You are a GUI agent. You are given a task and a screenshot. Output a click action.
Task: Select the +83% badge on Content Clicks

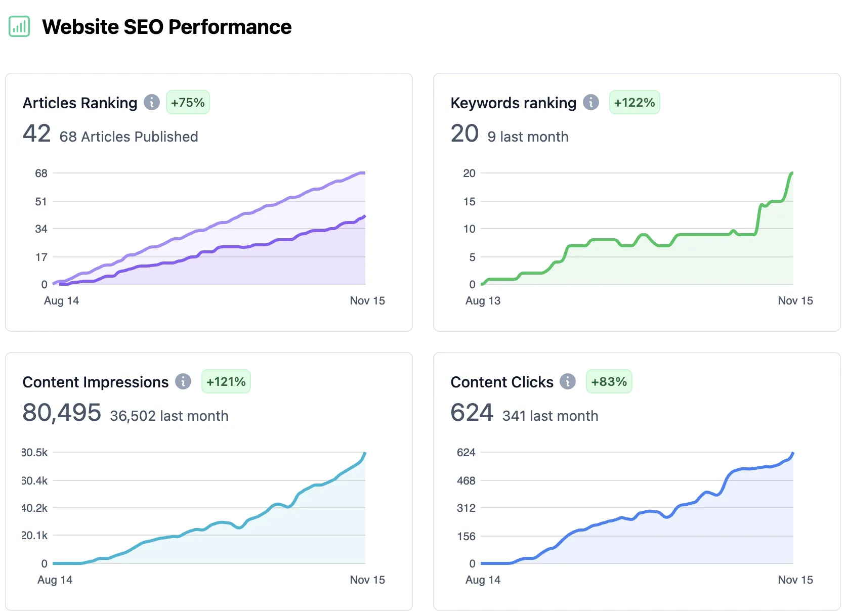point(609,382)
